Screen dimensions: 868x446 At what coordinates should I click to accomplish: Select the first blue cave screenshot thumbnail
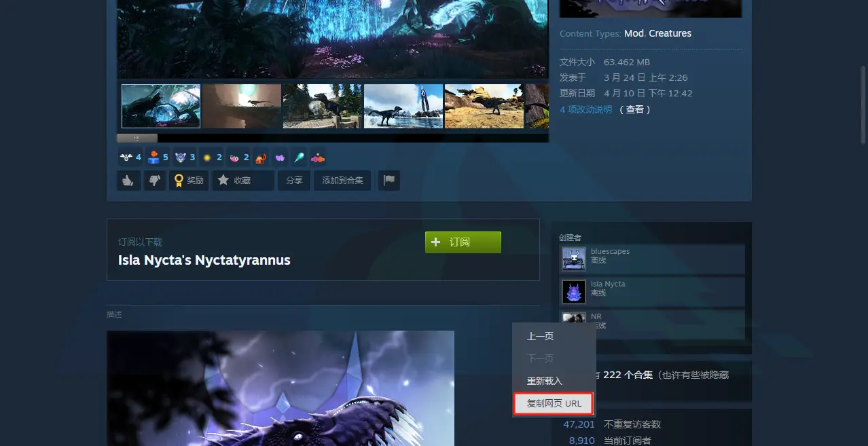[161, 106]
